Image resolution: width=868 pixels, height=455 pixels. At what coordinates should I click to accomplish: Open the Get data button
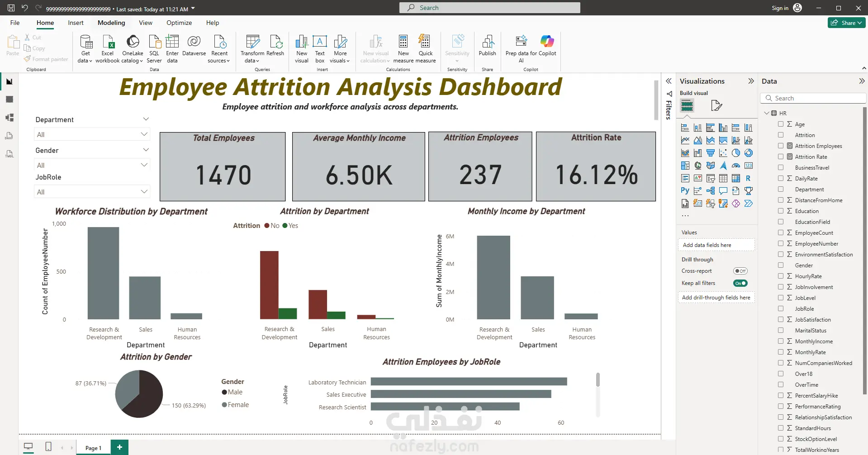pos(85,49)
